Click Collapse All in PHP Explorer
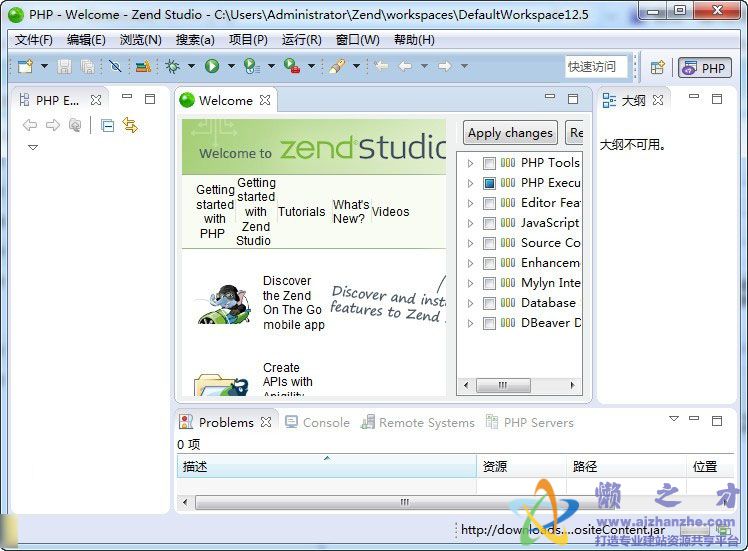This screenshot has width=748, height=551. tap(108, 126)
